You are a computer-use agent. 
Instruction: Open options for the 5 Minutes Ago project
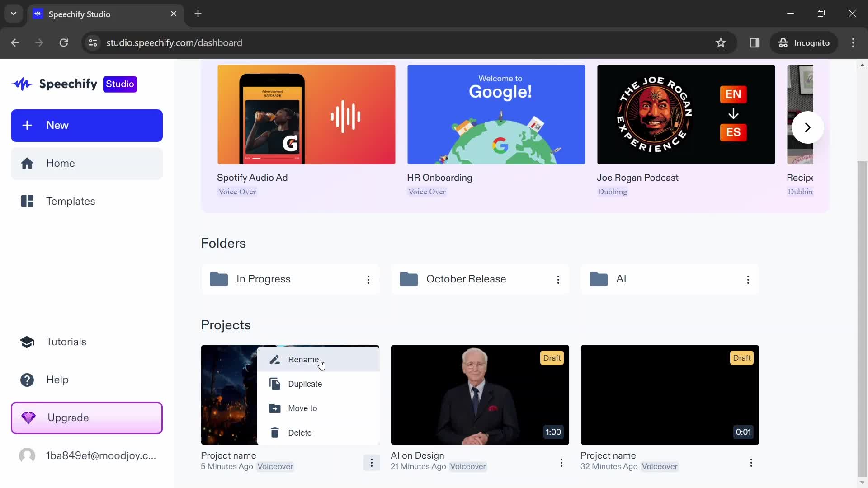[x=372, y=463]
